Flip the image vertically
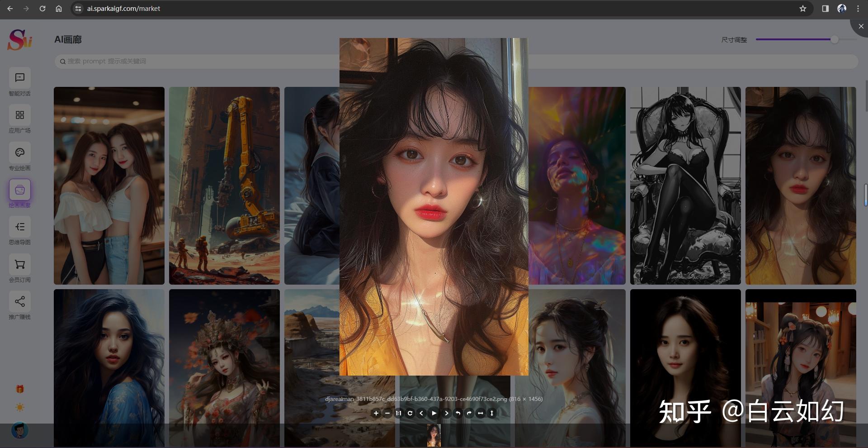The height and width of the screenshot is (448, 868). click(491, 413)
